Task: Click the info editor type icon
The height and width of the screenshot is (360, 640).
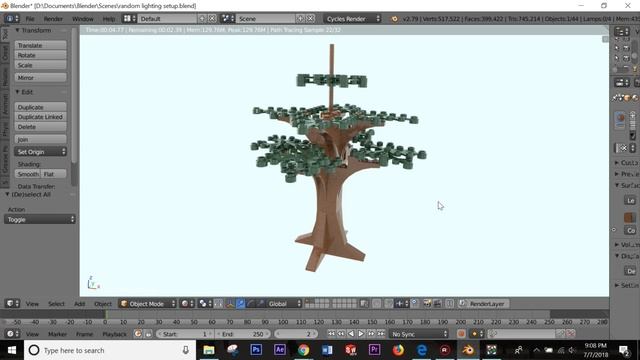Action: click(x=12, y=19)
